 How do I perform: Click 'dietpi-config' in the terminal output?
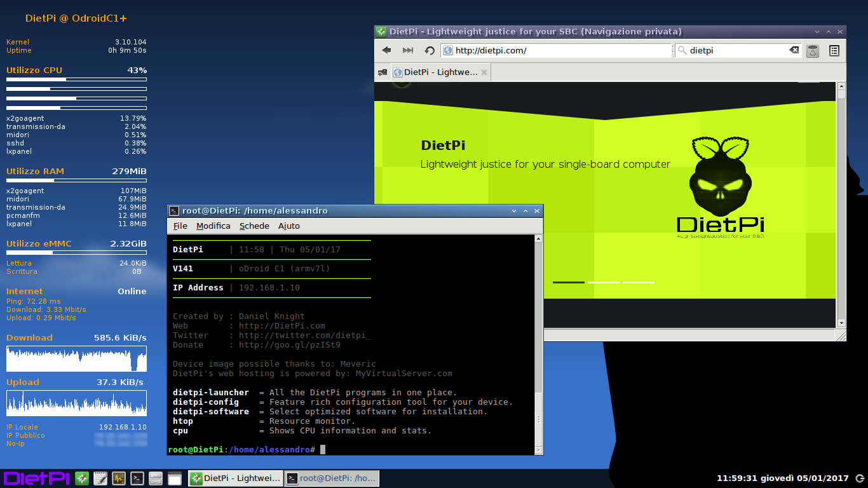206,402
